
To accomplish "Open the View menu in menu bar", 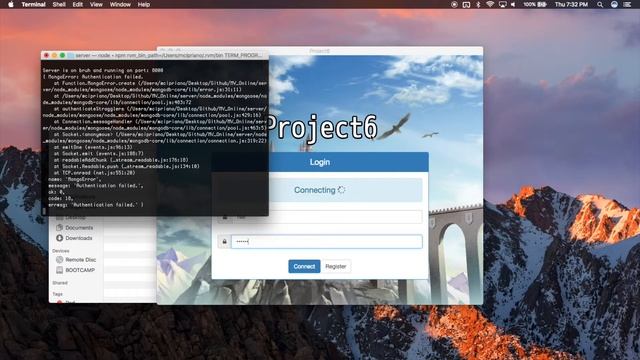I will click(96, 4).
